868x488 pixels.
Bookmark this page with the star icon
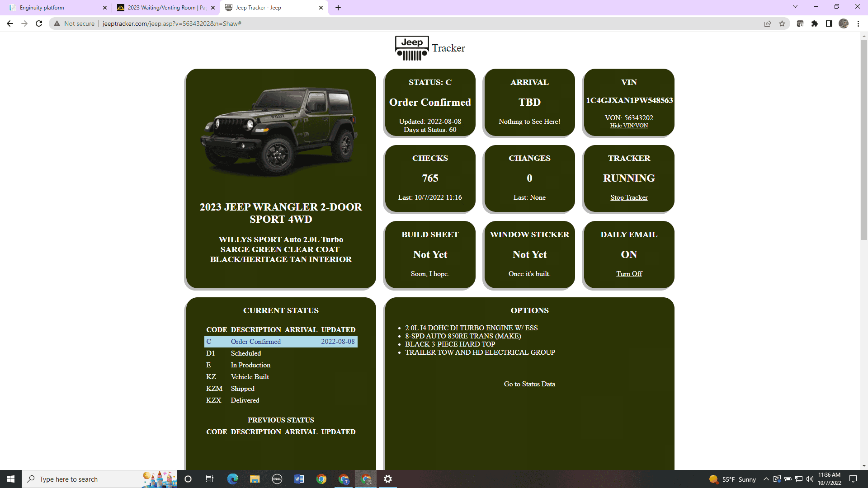[x=782, y=23]
